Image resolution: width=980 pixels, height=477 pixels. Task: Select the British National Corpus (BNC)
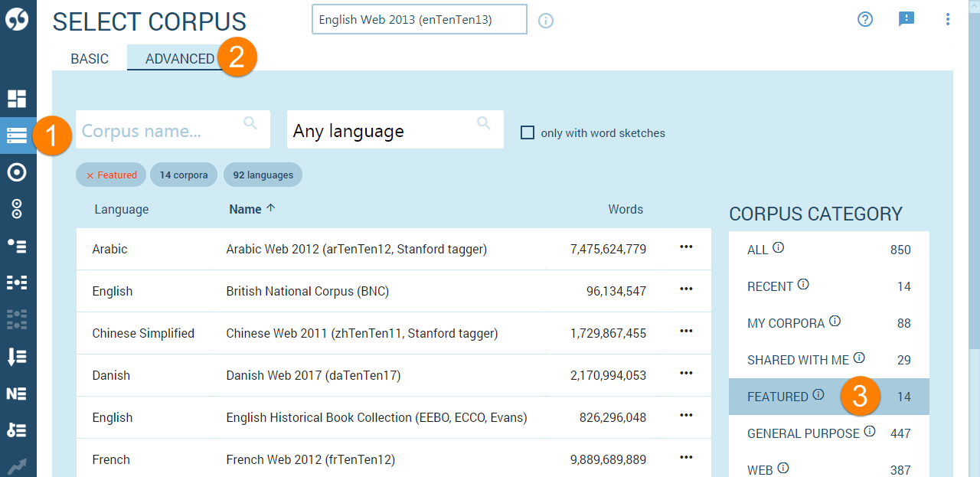tap(307, 291)
